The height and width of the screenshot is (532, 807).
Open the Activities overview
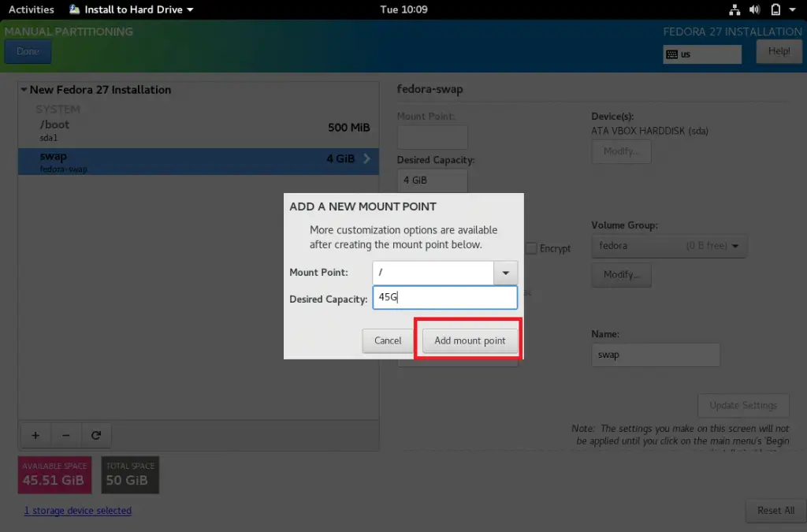(32, 9)
